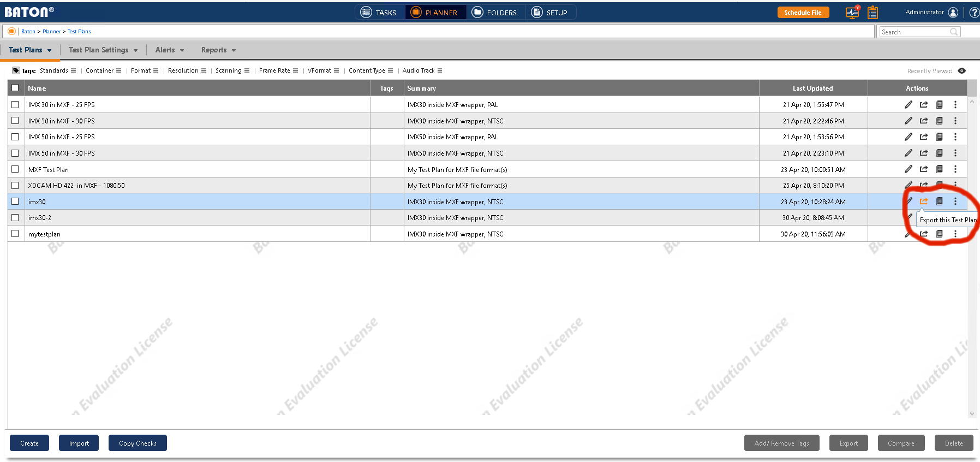Toggle the select-all checkbox in table header
This screenshot has height=462, width=980.
click(15, 88)
